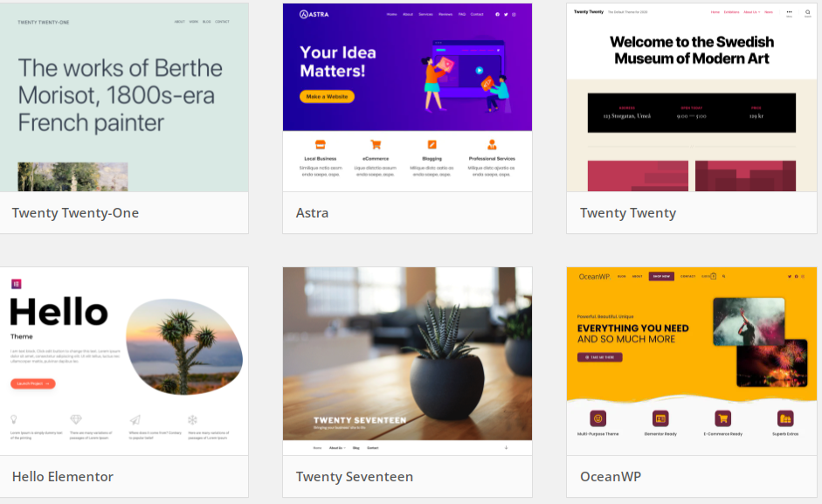
Task: Open the Twenty Twenty theme screenshot
Action: click(x=692, y=98)
